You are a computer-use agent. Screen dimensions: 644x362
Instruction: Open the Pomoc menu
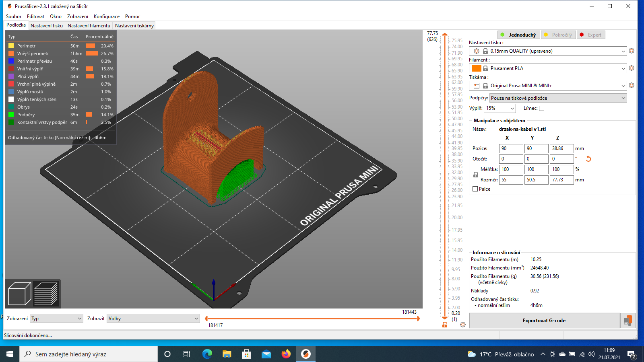coord(133,16)
